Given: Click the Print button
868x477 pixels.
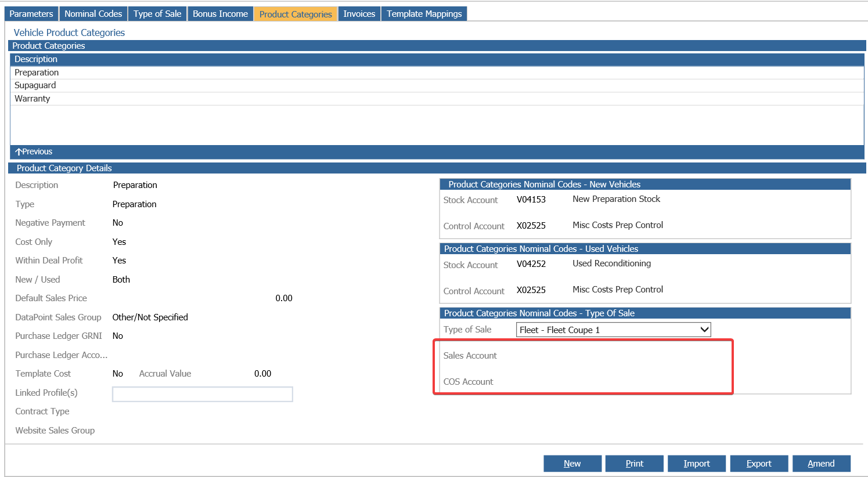Looking at the screenshot, I should pyautogui.click(x=635, y=464).
